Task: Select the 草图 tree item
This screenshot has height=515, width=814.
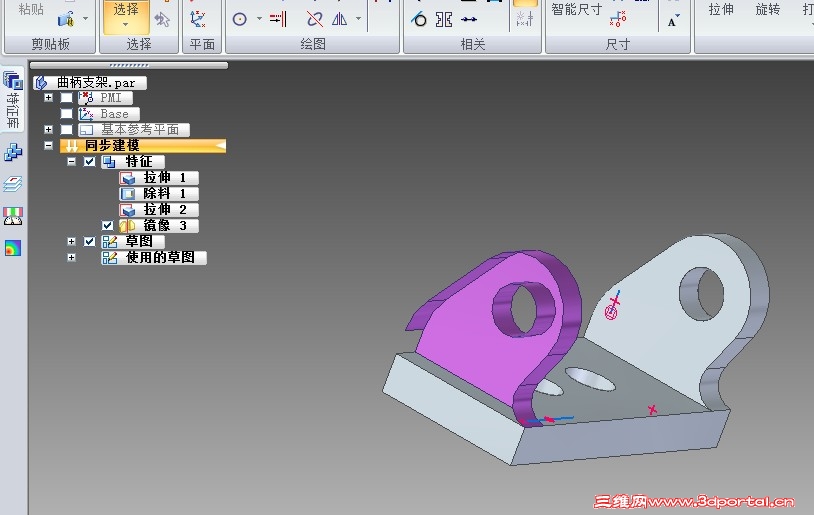Action: 132,241
